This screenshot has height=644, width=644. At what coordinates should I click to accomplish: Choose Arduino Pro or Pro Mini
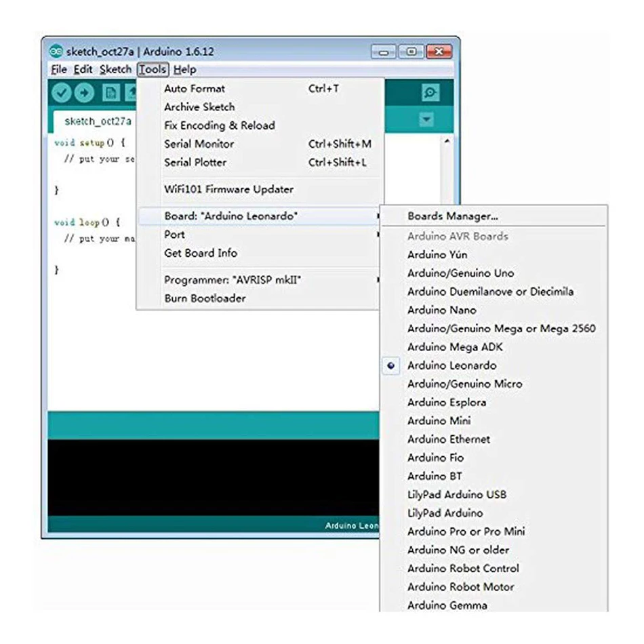pos(494,531)
